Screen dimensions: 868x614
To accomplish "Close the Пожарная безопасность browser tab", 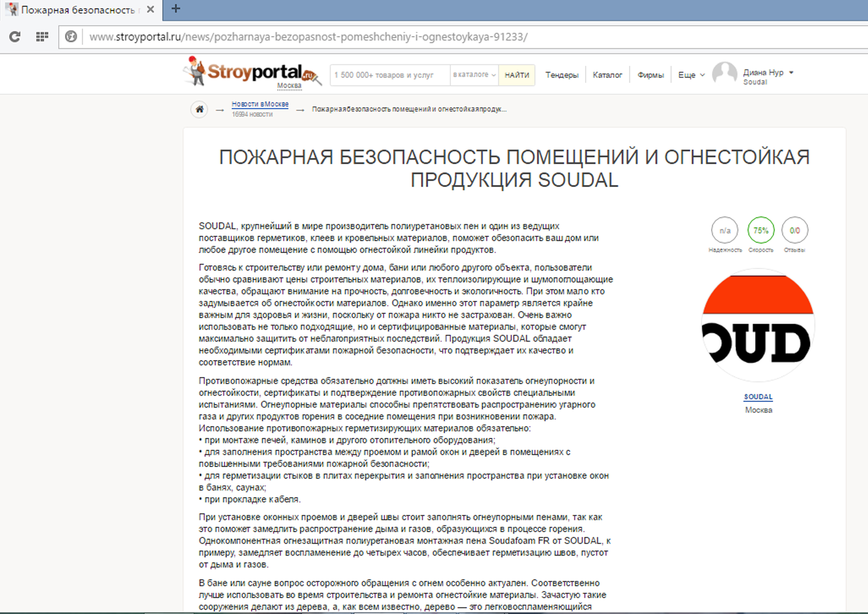I will coord(150,9).
